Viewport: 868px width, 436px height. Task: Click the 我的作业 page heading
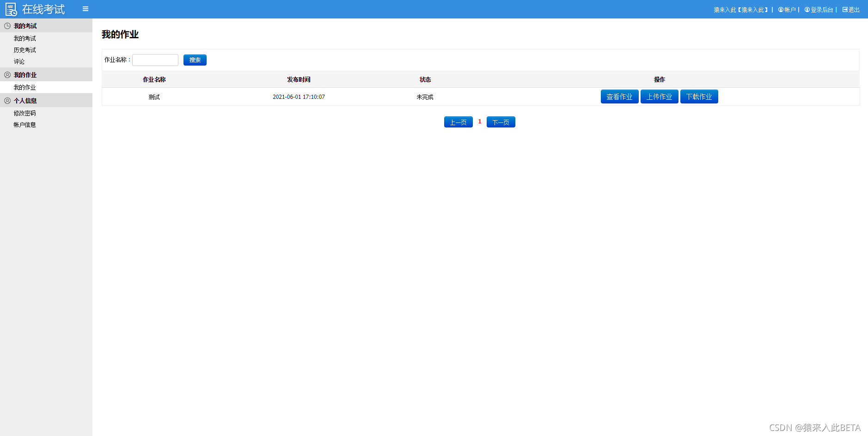pos(120,34)
